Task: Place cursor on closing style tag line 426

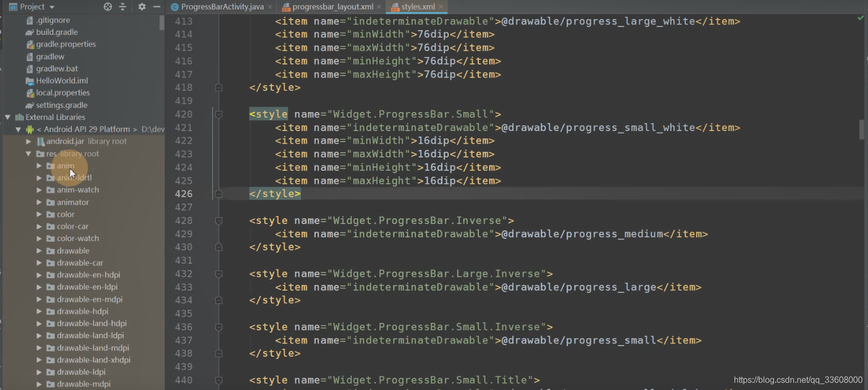Action: (x=275, y=194)
